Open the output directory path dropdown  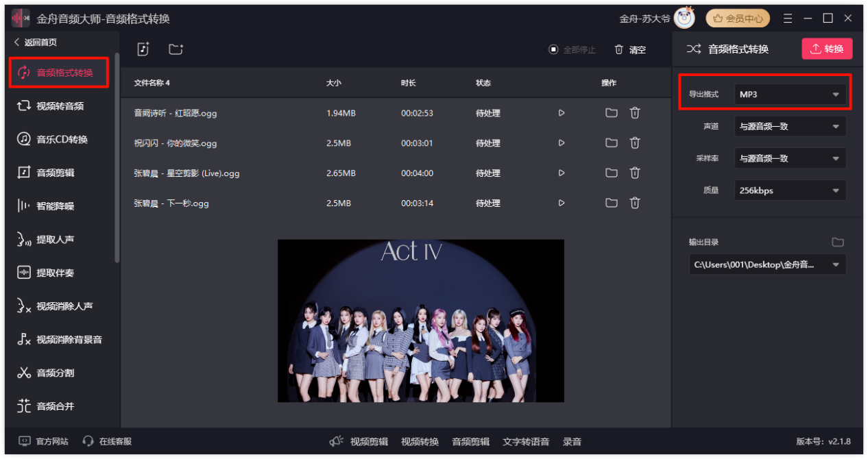click(x=767, y=264)
